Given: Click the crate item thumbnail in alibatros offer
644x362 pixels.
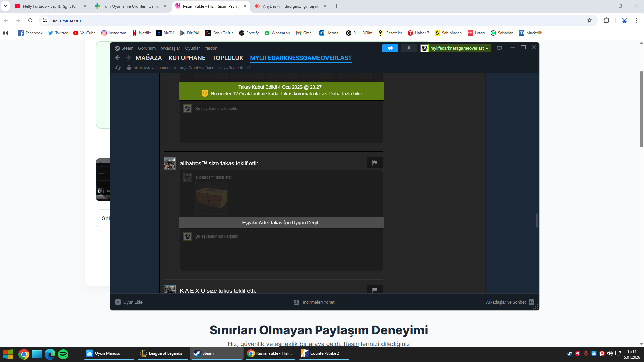Looking at the screenshot, I should pos(211,198).
